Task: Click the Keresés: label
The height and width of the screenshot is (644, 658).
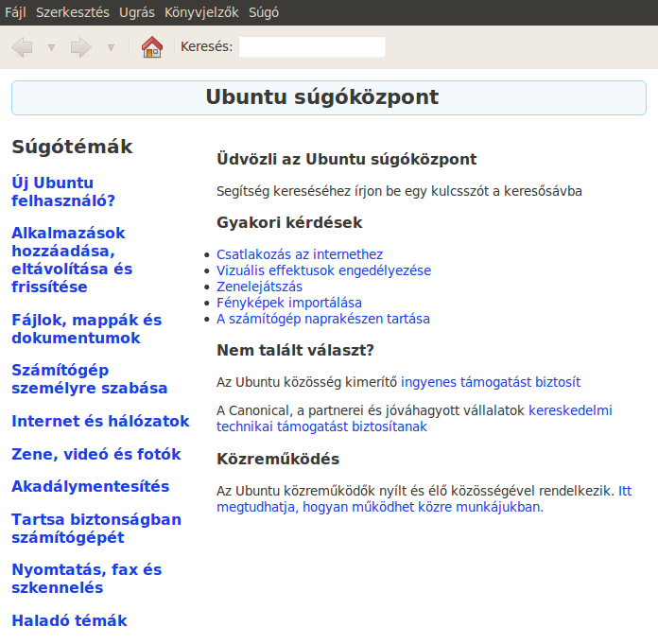Action: click(206, 46)
